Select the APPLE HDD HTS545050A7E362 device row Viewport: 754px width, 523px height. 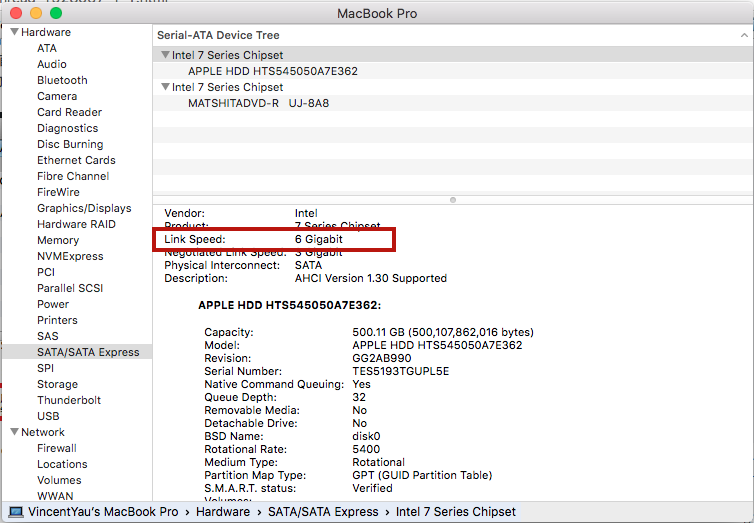452,71
